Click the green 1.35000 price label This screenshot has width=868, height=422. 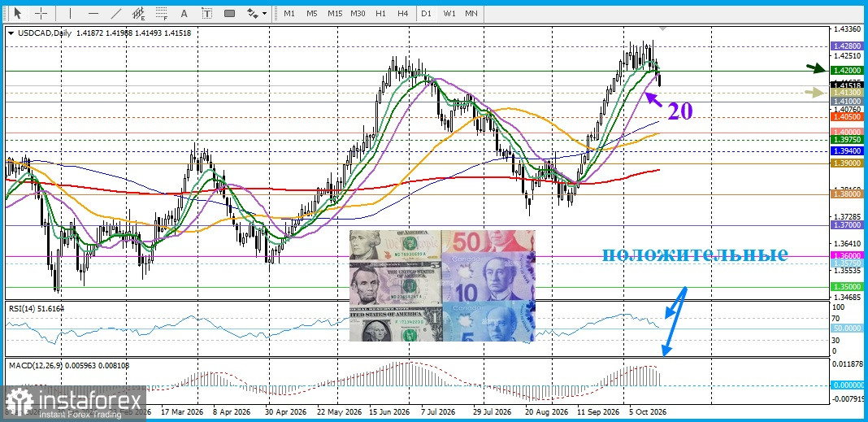pyautogui.click(x=847, y=287)
